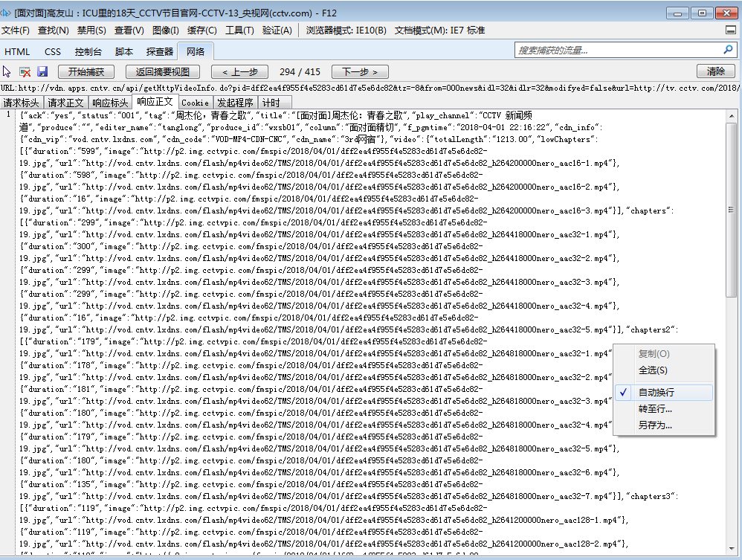The height and width of the screenshot is (560, 742).
Task: Open the 请求正文 tab
Action: 65,102
